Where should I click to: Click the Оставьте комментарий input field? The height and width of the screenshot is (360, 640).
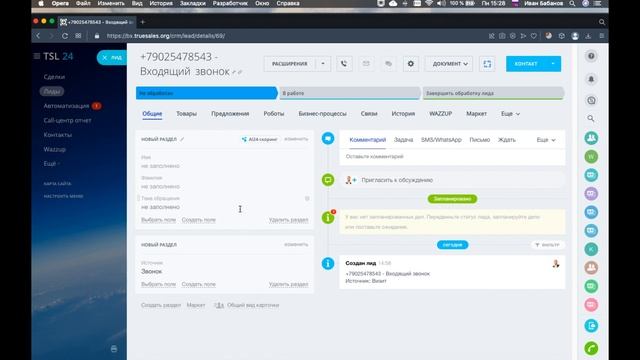452,156
